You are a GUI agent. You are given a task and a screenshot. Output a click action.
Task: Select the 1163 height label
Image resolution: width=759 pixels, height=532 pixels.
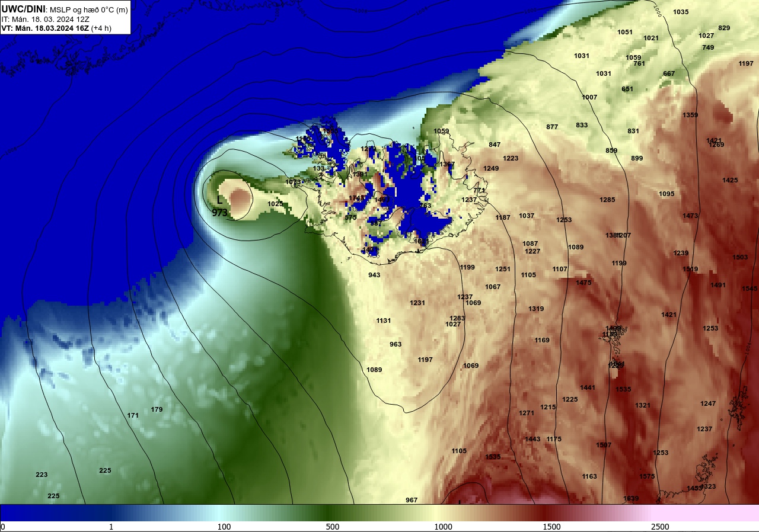click(589, 476)
